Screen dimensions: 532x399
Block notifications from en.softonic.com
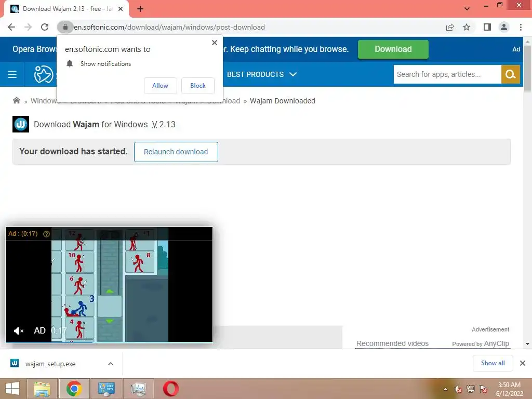(x=198, y=86)
